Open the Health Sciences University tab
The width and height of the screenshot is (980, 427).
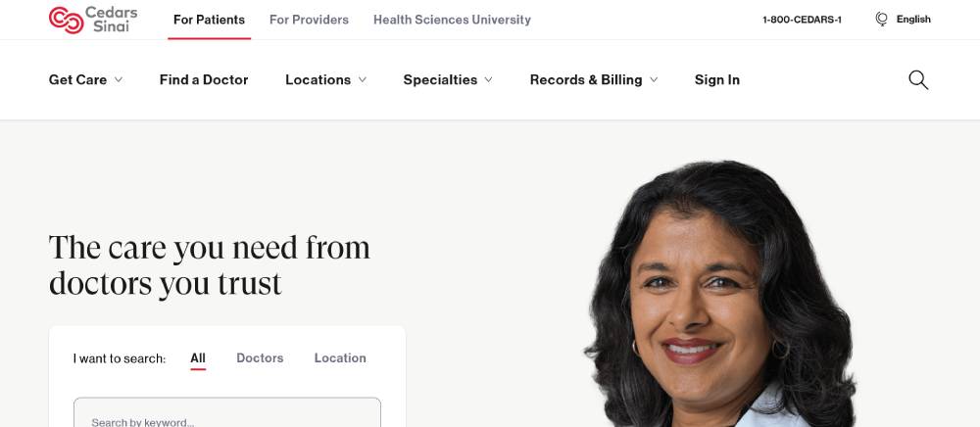tap(452, 20)
